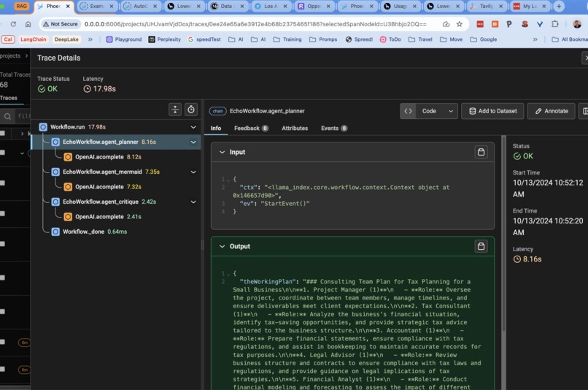Open the Travel bookmarks folder
This screenshot has width=588, height=390.
point(420,39)
